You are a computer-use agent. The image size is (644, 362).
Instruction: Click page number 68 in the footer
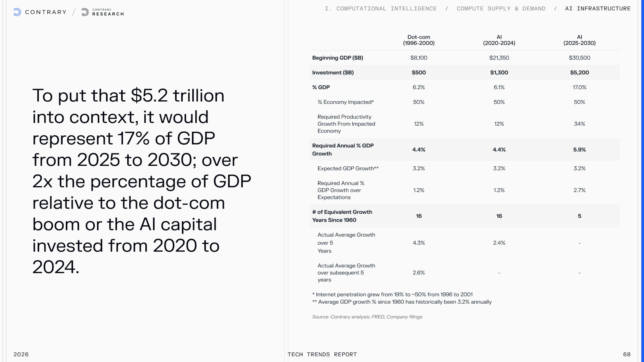click(627, 354)
